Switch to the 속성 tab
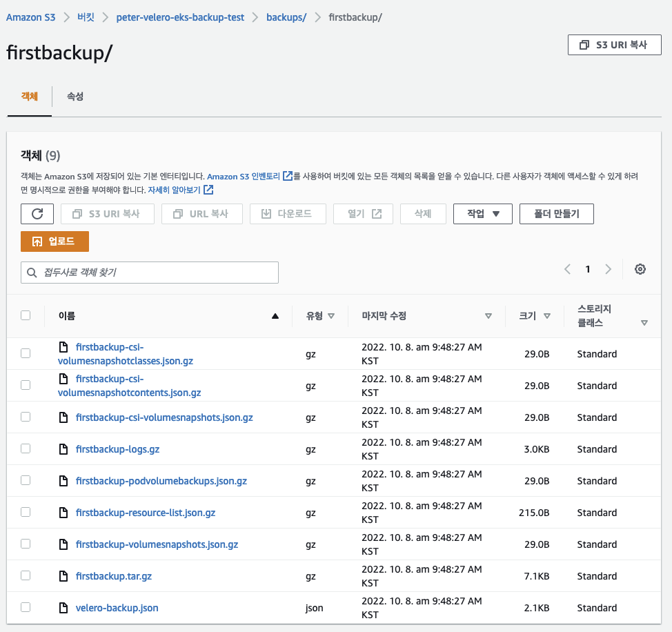This screenshot has height=632, width=672. coord(75,97)
